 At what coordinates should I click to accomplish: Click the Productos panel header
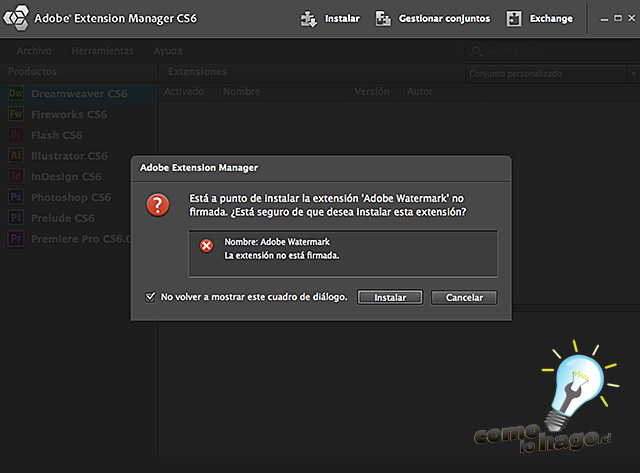[x=33, y=71]
